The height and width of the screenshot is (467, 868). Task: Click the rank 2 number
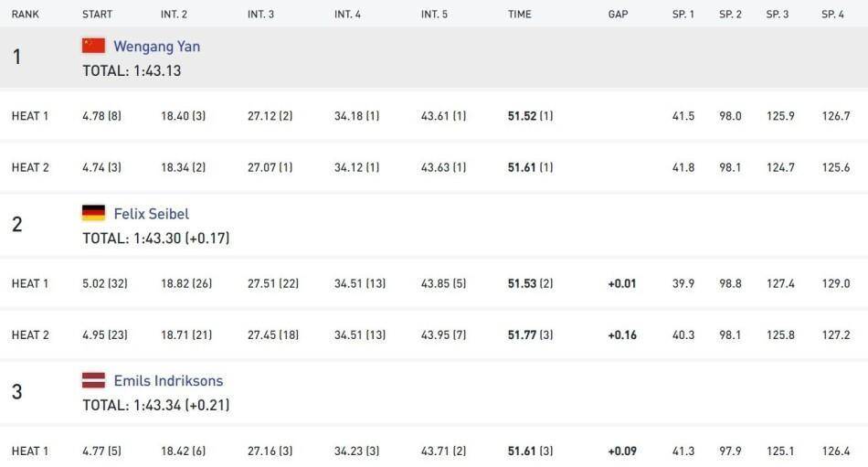[16, 225]
